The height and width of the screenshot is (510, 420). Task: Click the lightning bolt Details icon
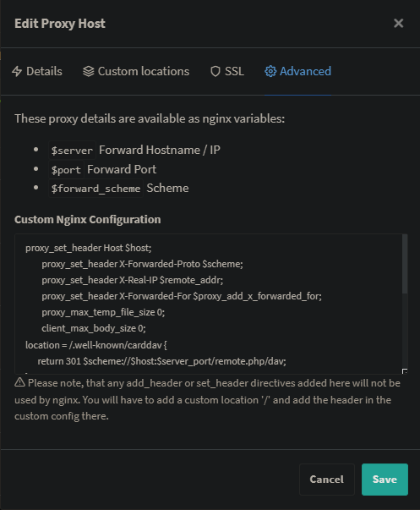(x=17, y=71)
